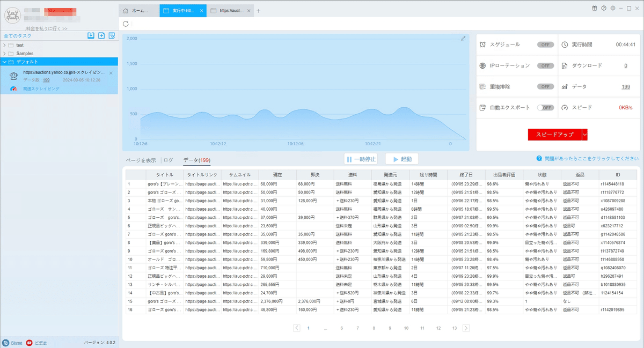Click the gauge icon beside スピード
This screenshot has height=348, width=644.
click(x=565, y=107)
